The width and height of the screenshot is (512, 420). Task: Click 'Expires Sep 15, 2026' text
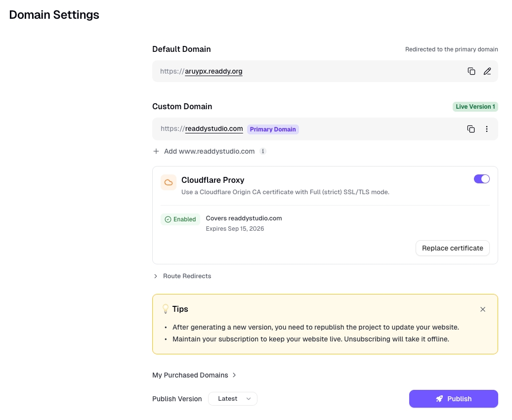click(x=235, y=229)
